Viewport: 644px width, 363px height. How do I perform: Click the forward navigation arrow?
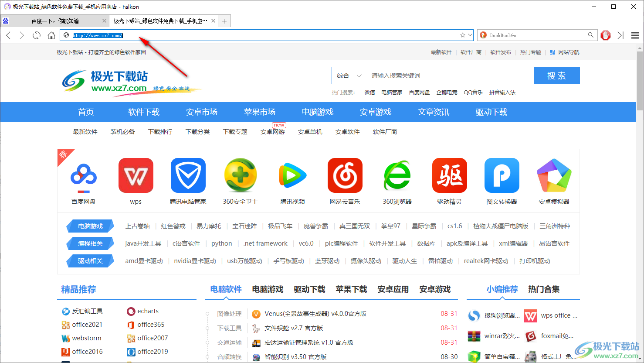pos(22,35)
